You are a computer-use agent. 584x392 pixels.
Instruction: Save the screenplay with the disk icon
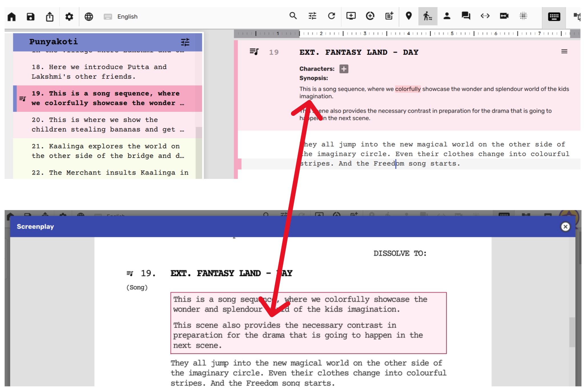[31, 17]
